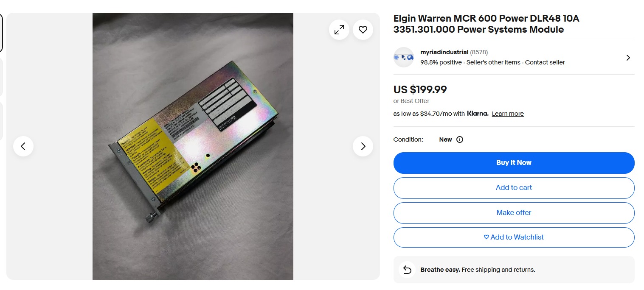Open Klarna Learn more link
644x290 pixels.
(508, 114)
